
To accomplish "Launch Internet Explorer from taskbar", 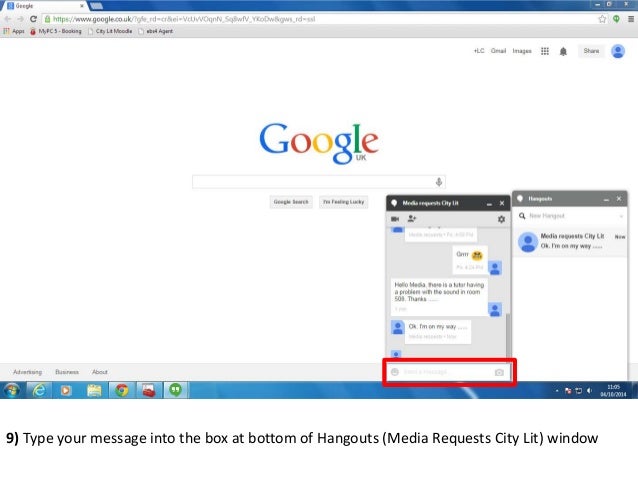I will [39, 390].
